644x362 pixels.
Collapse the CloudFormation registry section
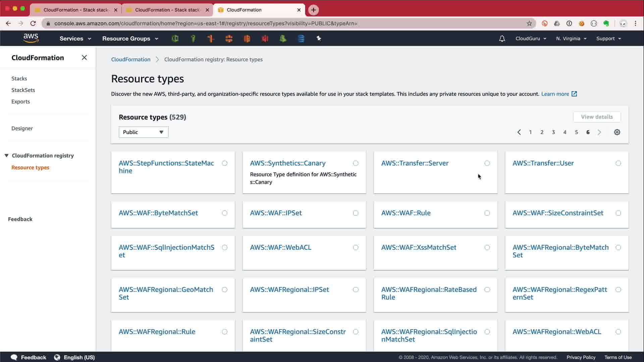tap(6, 156)
